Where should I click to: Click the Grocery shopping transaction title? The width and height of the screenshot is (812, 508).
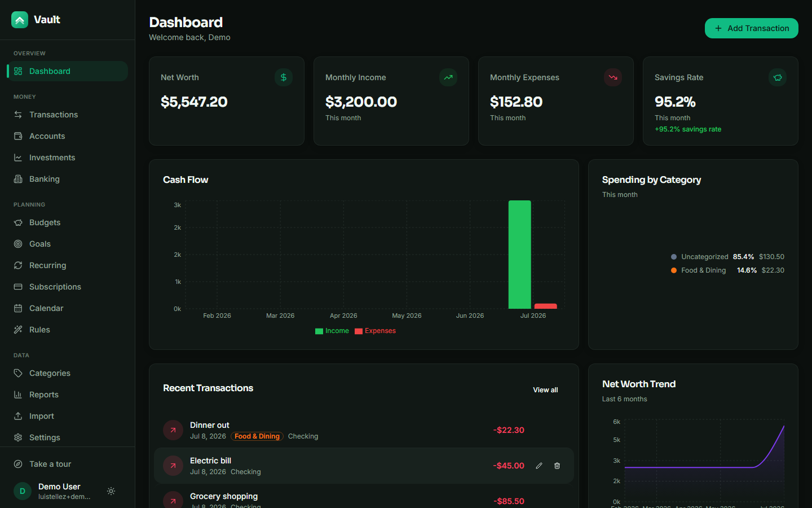[x=224, y=496]
